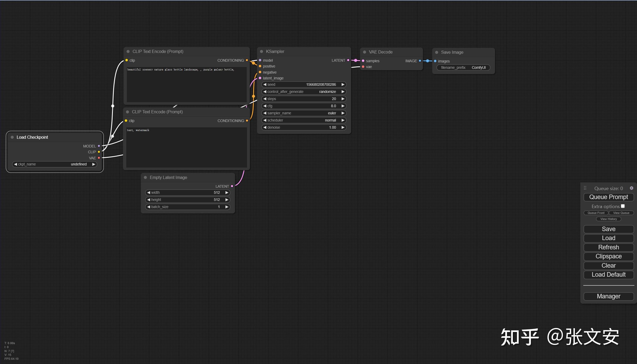Click the width decrease left arrow
This screenshot has width=637, height=364.
(x=149, y=192)
